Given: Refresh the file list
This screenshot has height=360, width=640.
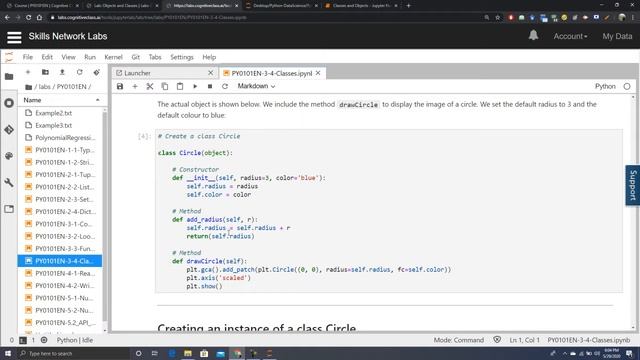Looking at the screenshot, I should 79,72.
